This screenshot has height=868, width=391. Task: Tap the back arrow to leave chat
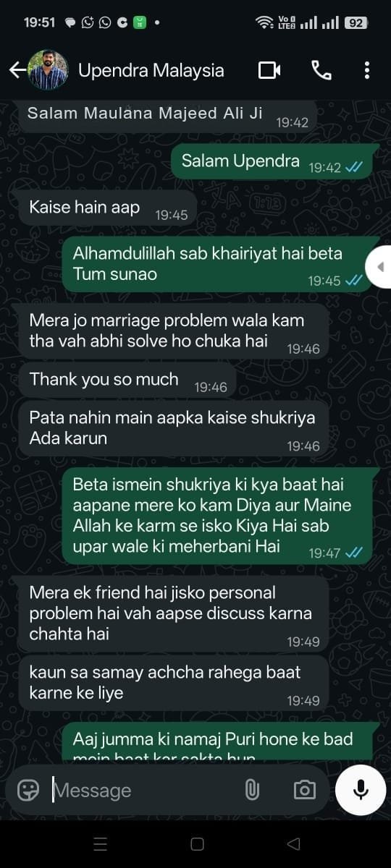click(x=17, y=70)
